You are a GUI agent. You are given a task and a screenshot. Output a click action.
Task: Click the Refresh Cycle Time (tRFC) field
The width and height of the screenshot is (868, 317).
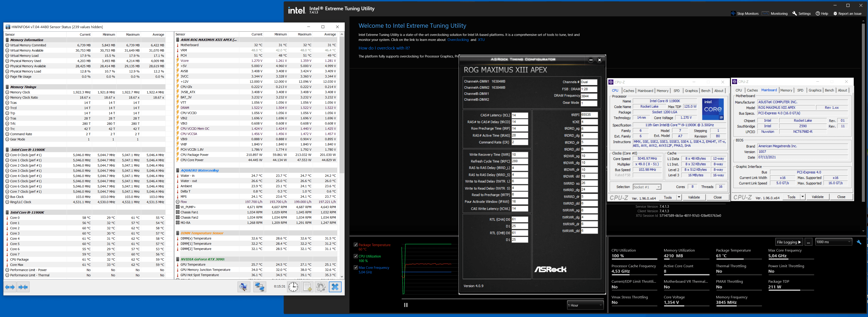pos(520,161)
